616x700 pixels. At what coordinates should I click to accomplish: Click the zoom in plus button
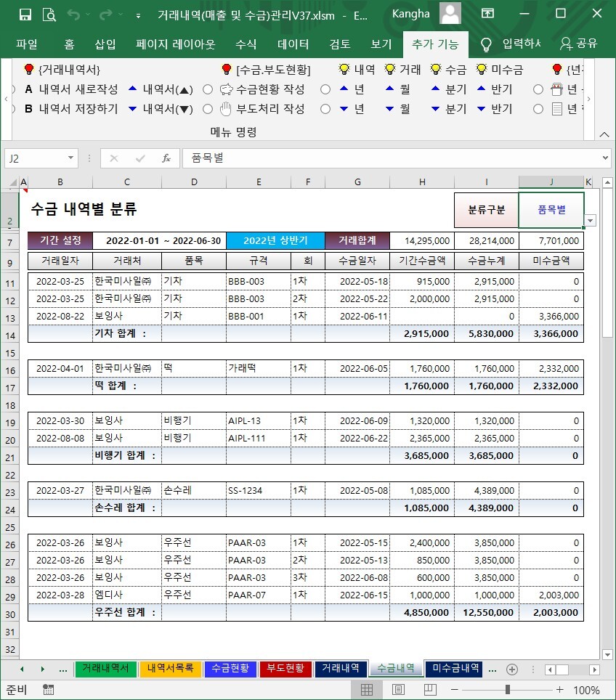[x=560, y=690]
